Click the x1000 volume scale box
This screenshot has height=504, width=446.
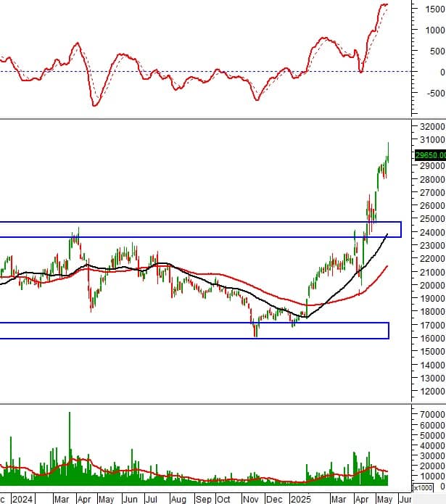[423, 488]
